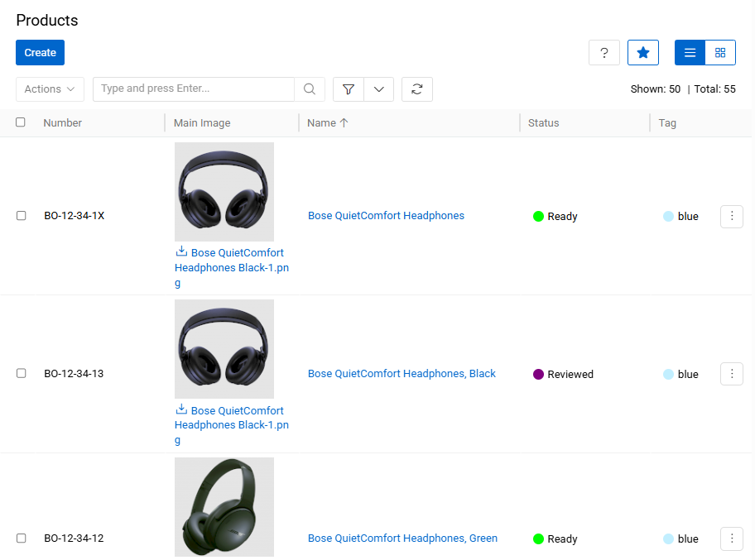Click the Number column header
Image resolution: width=755 pixels, height=560 pixels.
point(63,122)
